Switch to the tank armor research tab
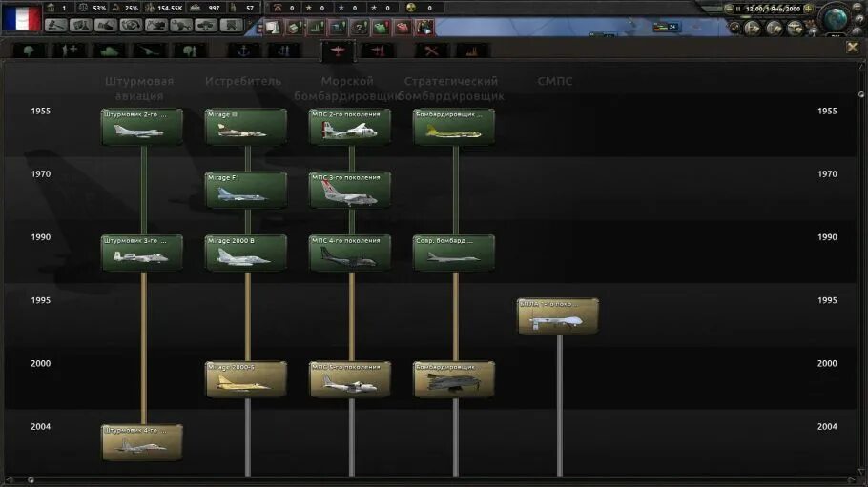This screenshot has height=487, width=868. (109, 51)
